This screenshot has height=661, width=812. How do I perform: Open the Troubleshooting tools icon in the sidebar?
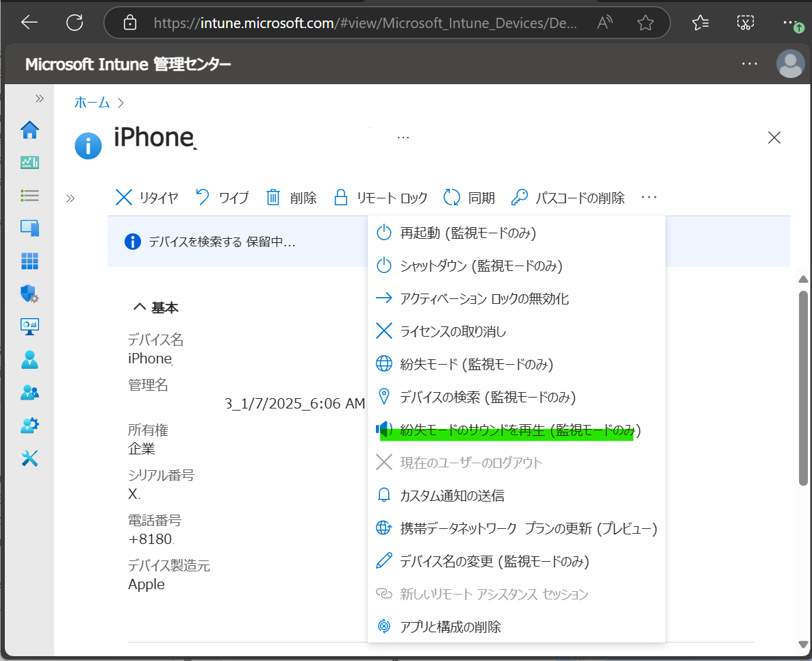29,458
